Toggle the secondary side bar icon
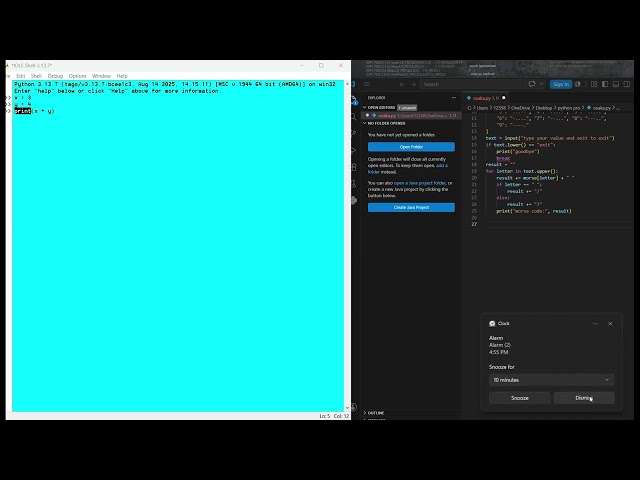The width and height of the screenshot is (640, 480). pyautogui.click(x=627, y=84)
